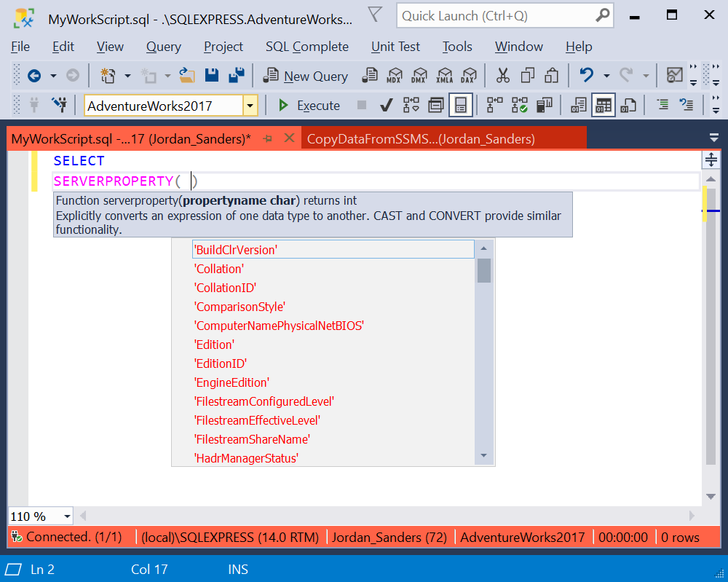The width and height of the screenshot is (728, 582).
Task: Click the Copy icon
Action: click(527, 75)
